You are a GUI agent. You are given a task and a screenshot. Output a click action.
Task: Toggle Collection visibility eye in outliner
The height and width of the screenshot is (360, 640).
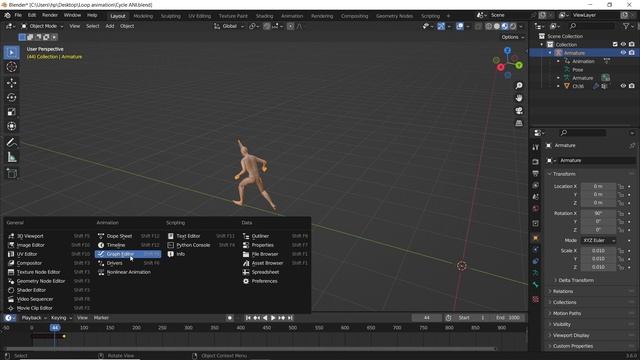(623, 44)
